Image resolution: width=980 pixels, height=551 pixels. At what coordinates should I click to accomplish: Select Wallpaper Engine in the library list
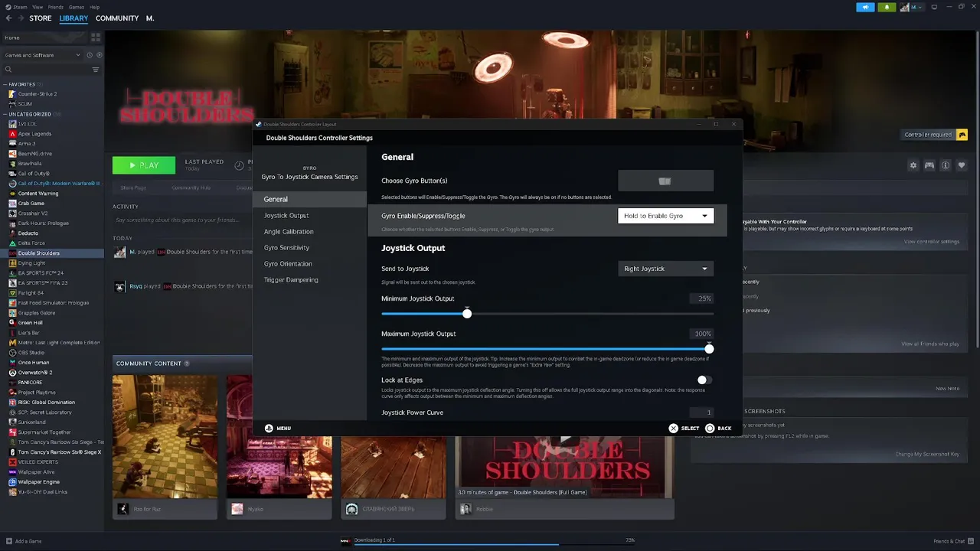(52, 482)
